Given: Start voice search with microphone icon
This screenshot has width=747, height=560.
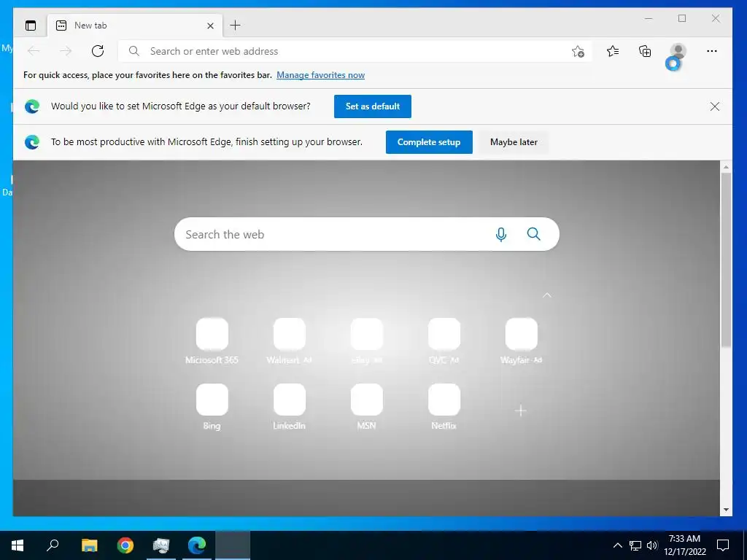Looking at the screenshot, I should 500,234.
